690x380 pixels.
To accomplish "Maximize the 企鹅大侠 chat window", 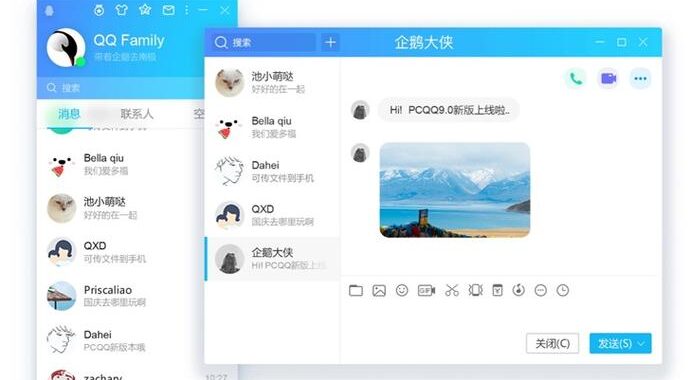I will click(x=621, y=42).
